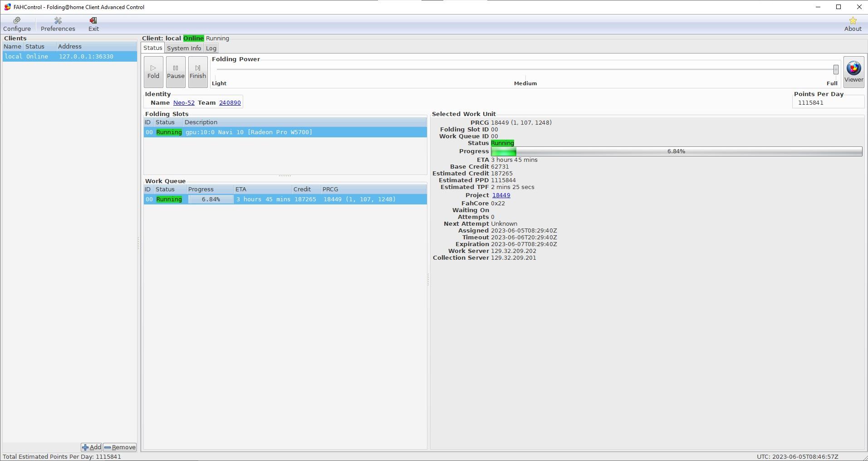Maximize the FAHControl window
Screen dimensions: 868x461
(839, 7)
